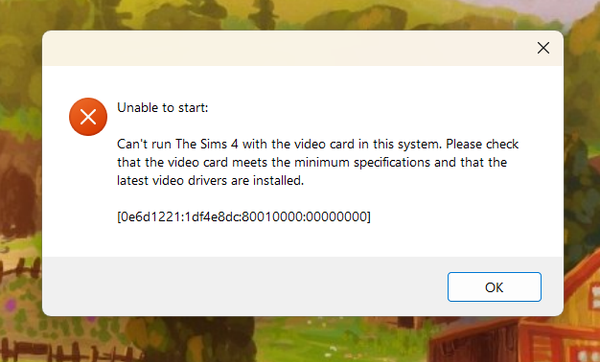Close the error dialog with X
The width and height of the screenshot is (600, 362).
pos(543,48)
